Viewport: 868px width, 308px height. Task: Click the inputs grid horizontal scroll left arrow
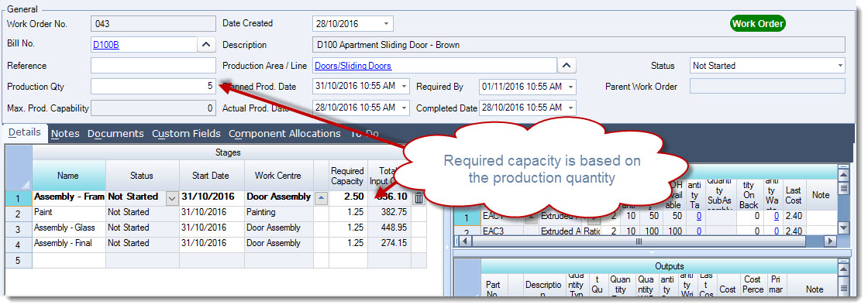click(464, 241)
